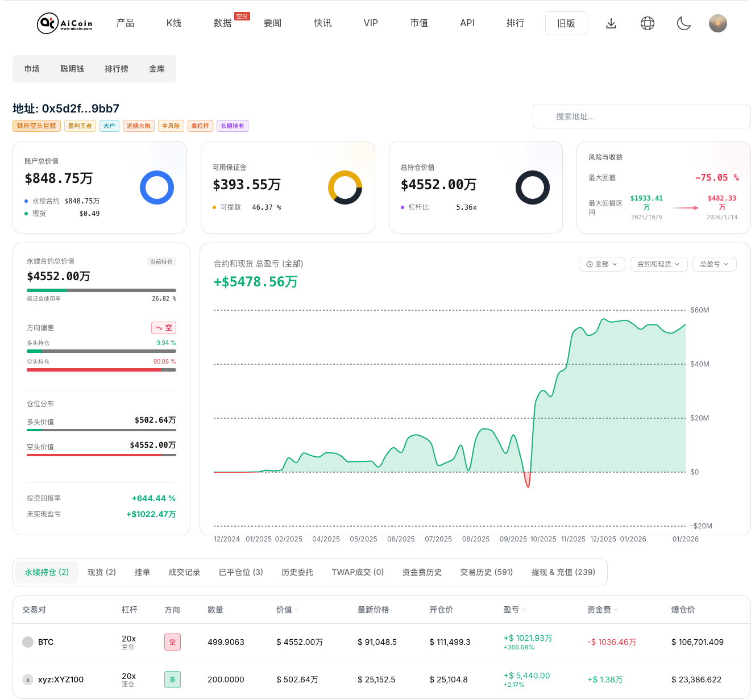
Task: Open the language globe icon
Action: tap(647, 23)
